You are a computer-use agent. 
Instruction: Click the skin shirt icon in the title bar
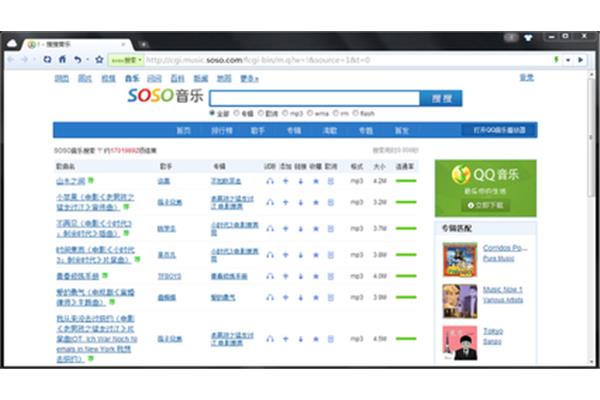(x=528, y=38)
